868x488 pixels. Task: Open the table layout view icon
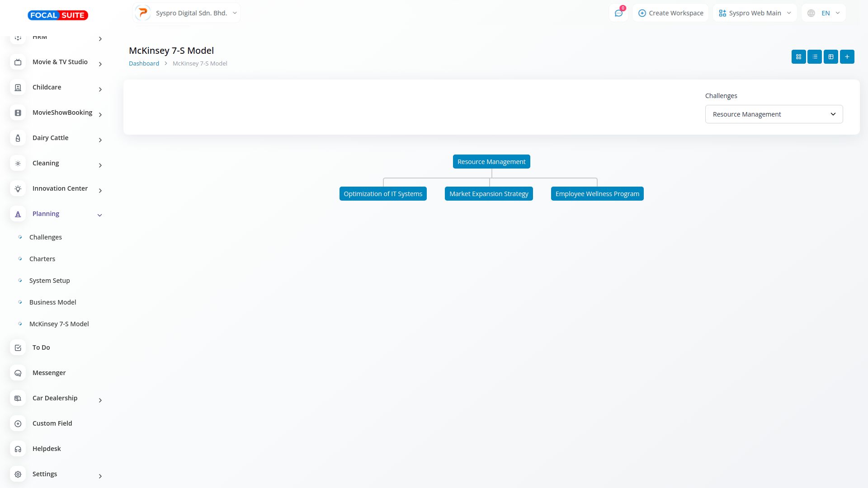(x=831, y=57)
